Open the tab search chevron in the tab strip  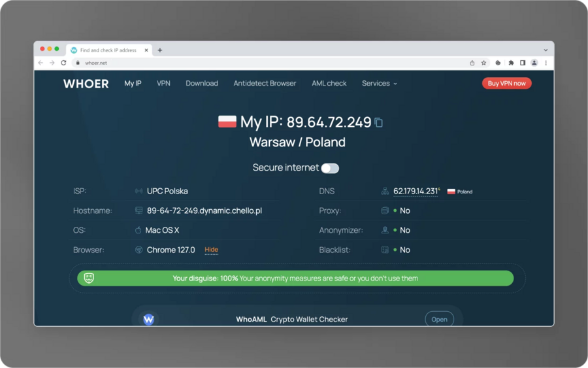546,50
